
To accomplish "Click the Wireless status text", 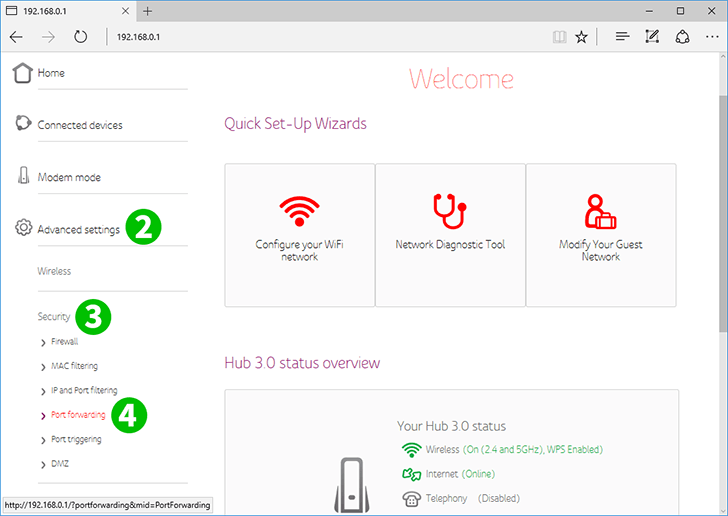I will point(514,450).
